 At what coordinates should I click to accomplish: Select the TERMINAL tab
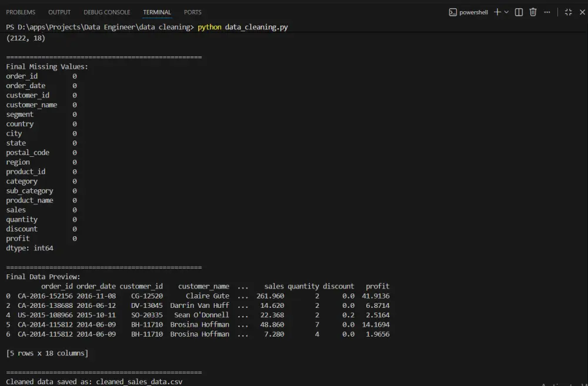156,12
